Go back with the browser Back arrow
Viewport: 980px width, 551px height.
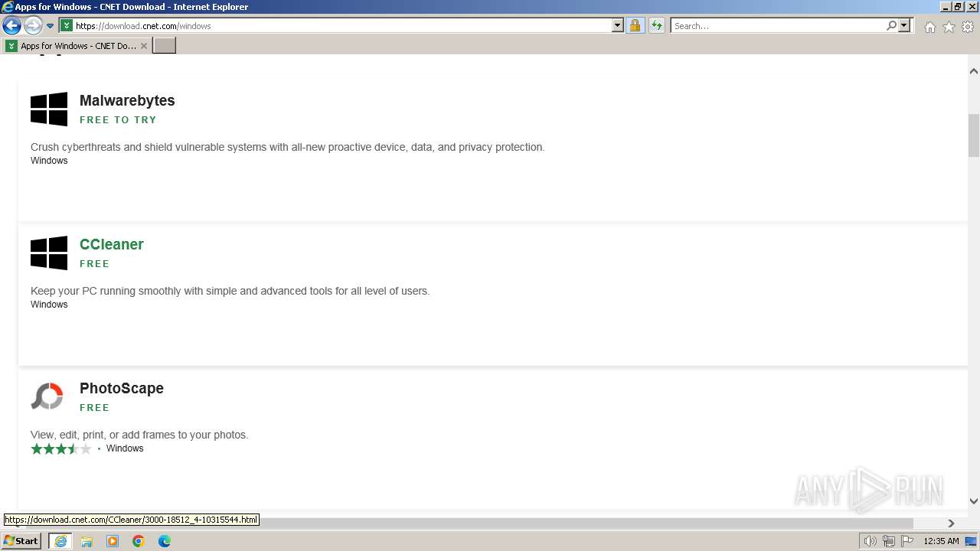click(x=11, y=26)
